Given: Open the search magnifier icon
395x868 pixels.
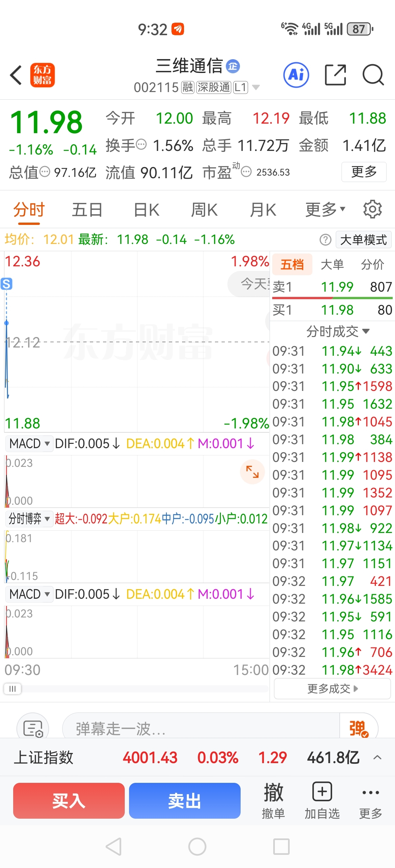Looking at the screenshot, I should (x=373, y=75).
